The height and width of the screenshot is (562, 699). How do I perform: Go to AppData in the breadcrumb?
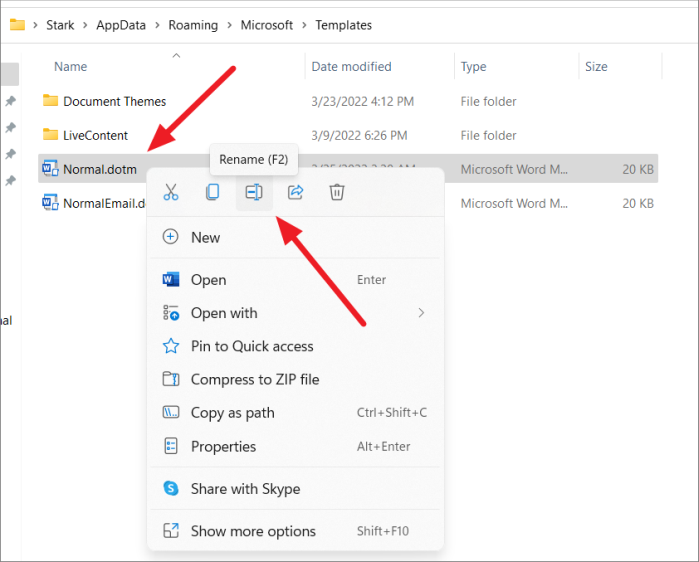pyautogui.click(x=121, y=25)
